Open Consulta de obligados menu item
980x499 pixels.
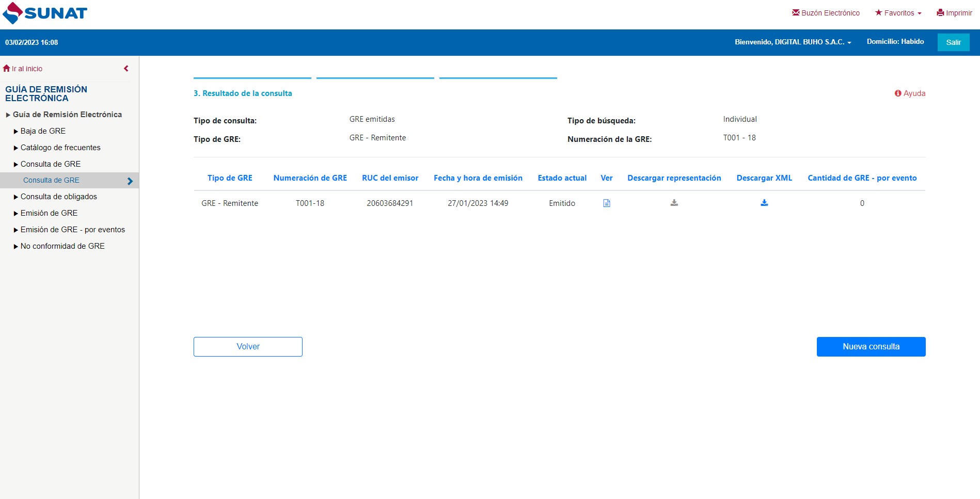(x=58, y=197)
